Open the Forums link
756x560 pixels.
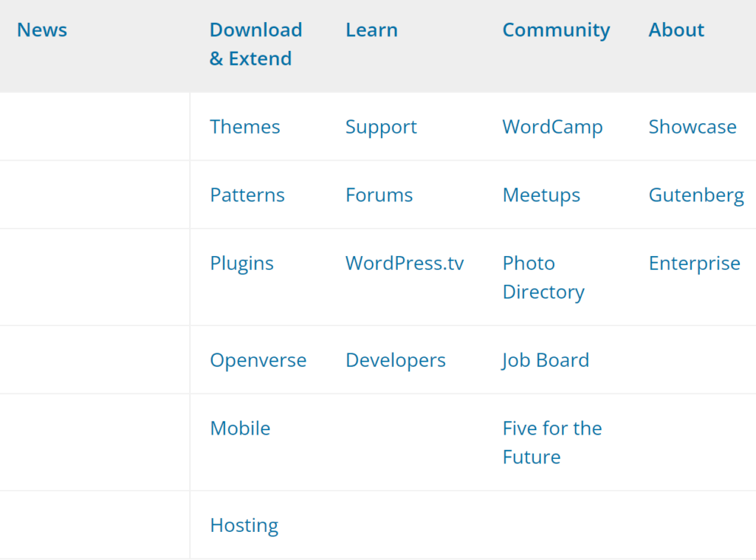(x=379, y=195)
